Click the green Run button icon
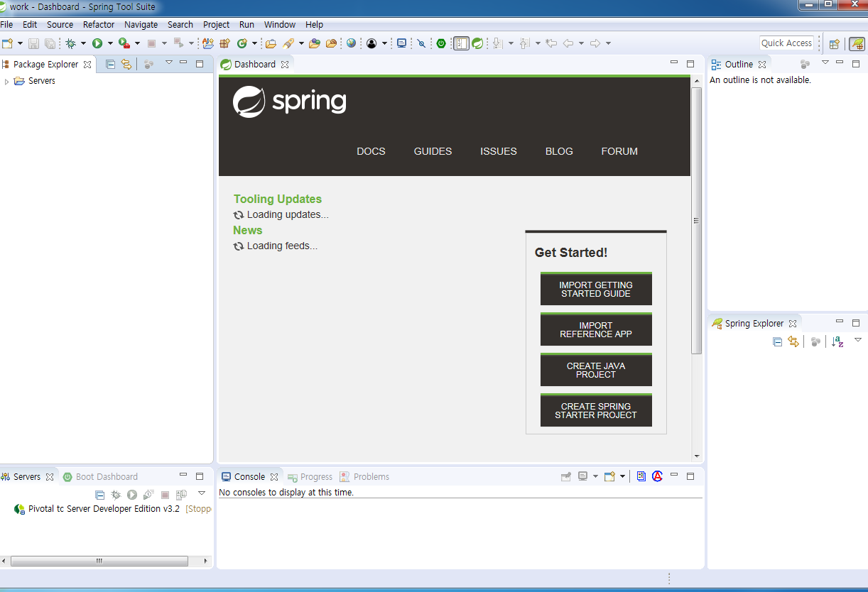The width and height of the screenshot is (868, 592). pos(97,43)
